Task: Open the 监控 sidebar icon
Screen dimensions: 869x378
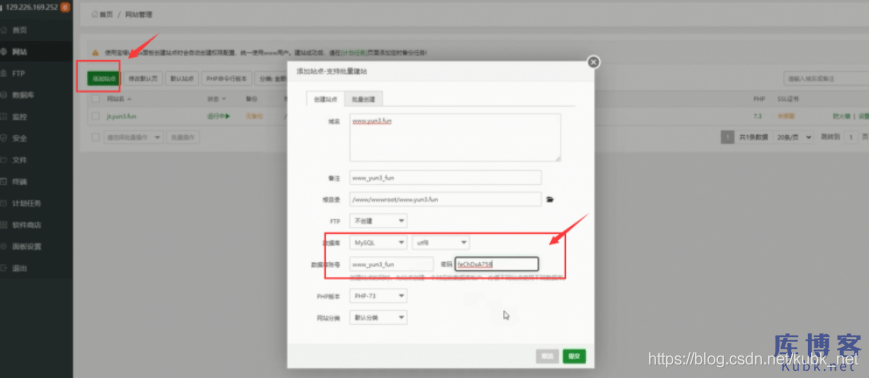Action: (x=4, y=116)
